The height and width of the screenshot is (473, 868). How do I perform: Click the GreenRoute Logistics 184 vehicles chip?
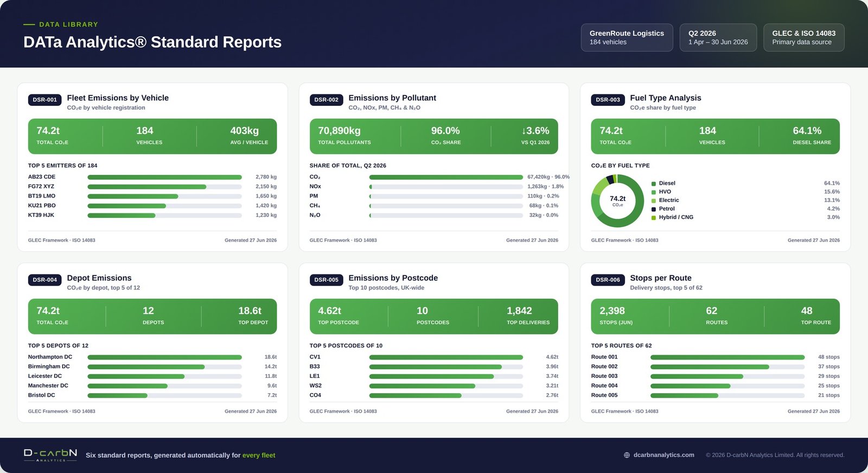pos(627,37)
